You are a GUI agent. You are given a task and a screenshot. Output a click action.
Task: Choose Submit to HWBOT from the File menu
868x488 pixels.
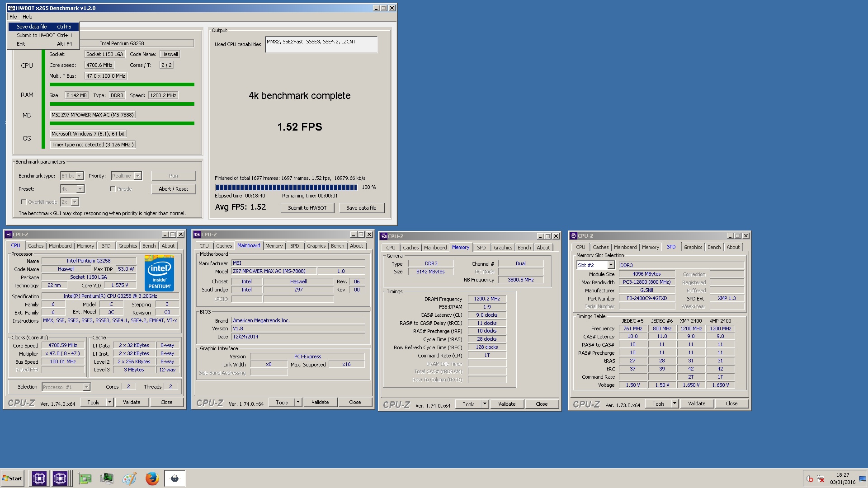click(x=44, y=35)
